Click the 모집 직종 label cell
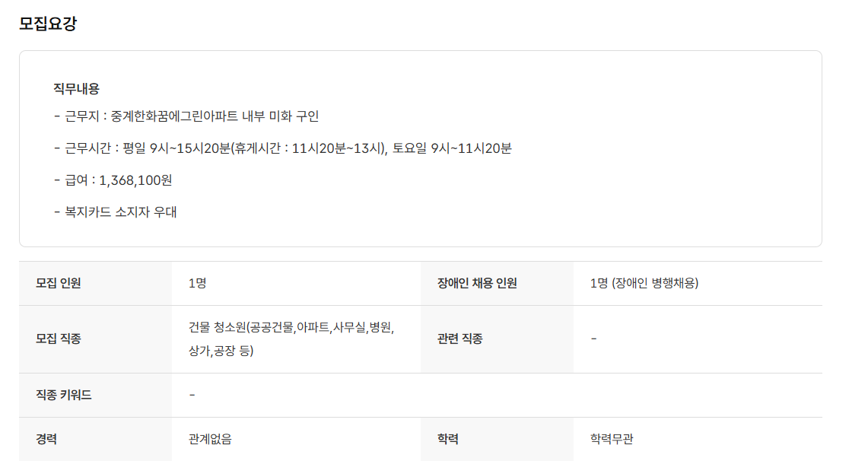 (59, 339)
